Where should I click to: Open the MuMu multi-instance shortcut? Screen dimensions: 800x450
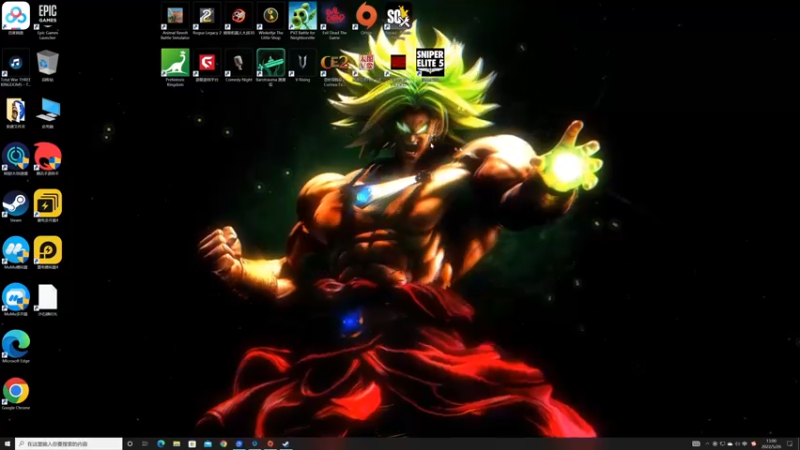(16, 299)
